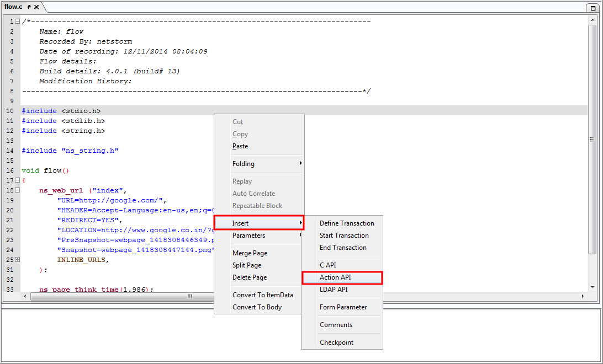The image size is (603, 364).
Task: Click the vertical scrollbar down arrow
Action: [x=592, y=287]
